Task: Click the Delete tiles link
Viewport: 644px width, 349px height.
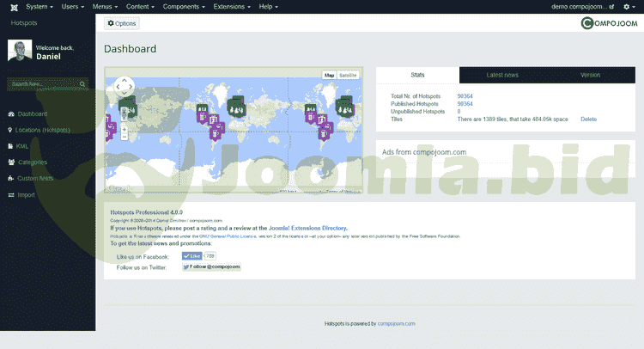Action: coord(588,119)
